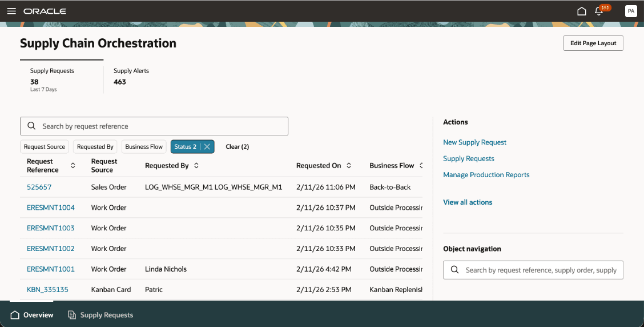Select the Supply Alerts 463 summary tile
Viewport: 644px width, 327px height.
[131, 77]
